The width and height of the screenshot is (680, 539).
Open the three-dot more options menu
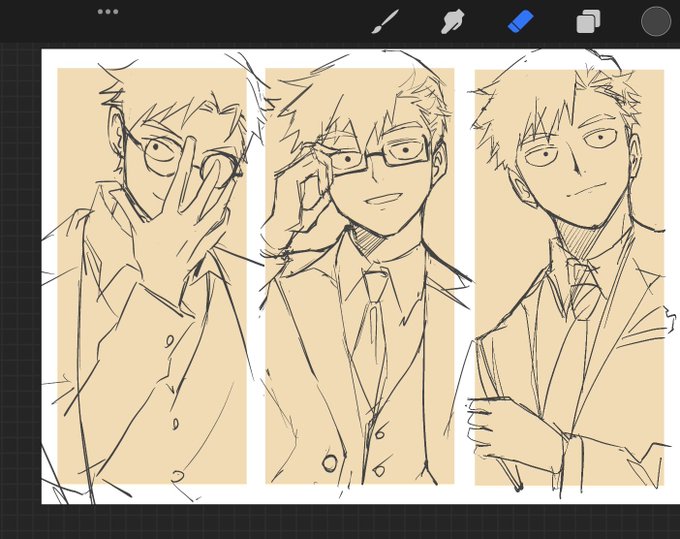[x=108, y=12]
